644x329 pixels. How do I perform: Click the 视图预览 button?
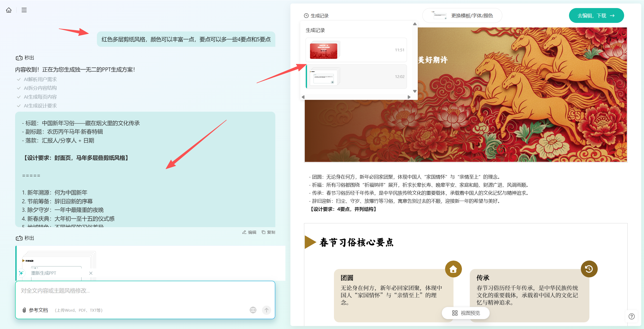(466, 313)
